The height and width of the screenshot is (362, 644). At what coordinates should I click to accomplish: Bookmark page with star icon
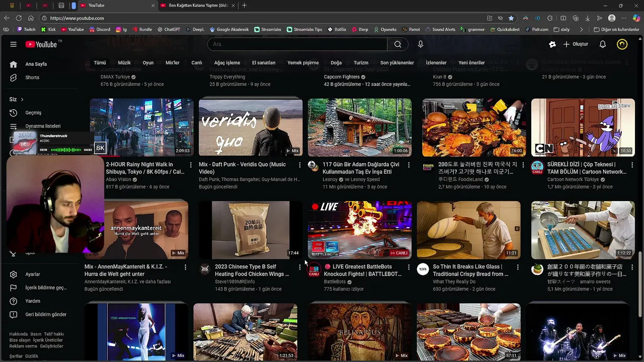tap(511, 18)
